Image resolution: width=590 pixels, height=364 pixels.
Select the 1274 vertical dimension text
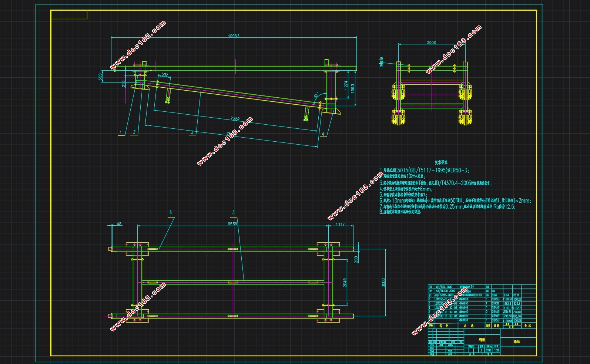tap(346, 86)
